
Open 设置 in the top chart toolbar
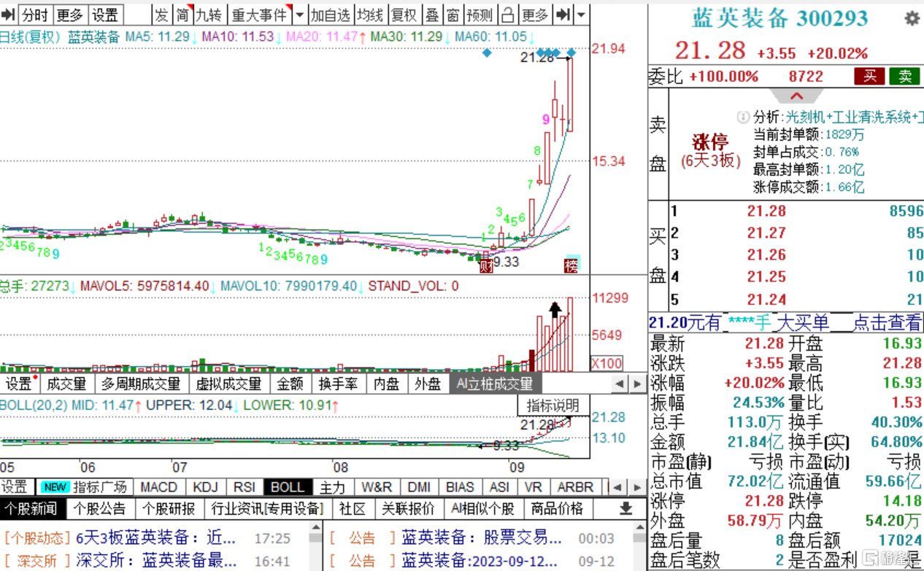click(105, 14)
